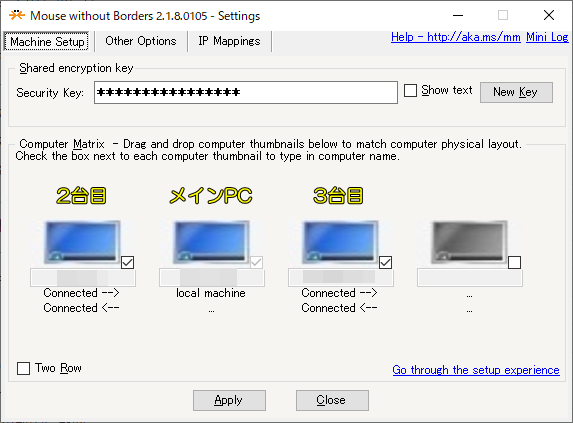Select the Machine Setup tab
The height and width of the screenshot is (423, 573).
click(47, 41)
